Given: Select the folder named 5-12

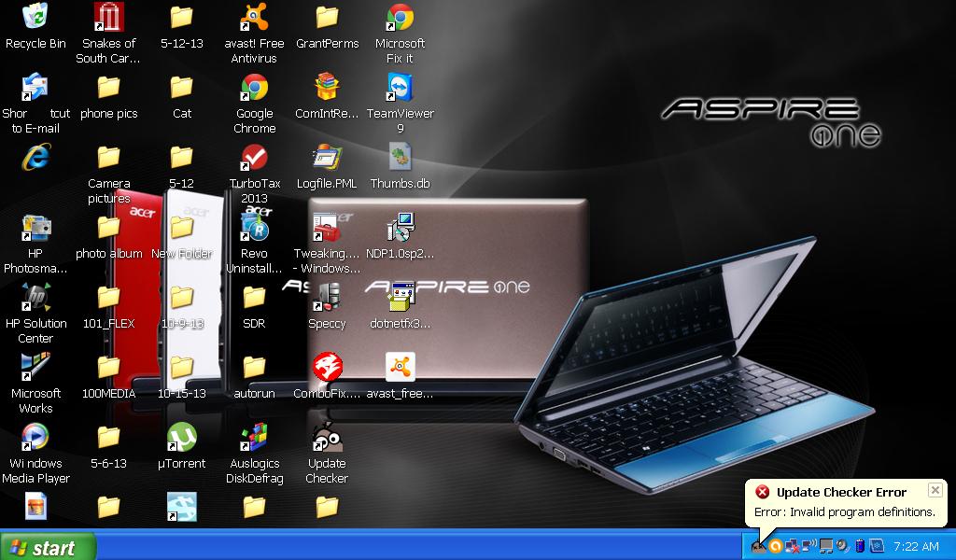Looking at the screenshot, I should (x=182, y=157).
